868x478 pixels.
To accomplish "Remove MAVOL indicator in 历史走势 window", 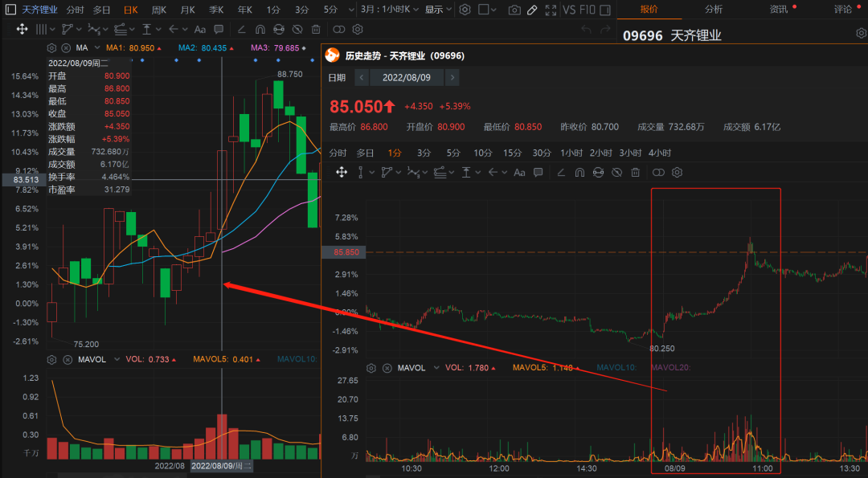I will [x=387, y=368].
